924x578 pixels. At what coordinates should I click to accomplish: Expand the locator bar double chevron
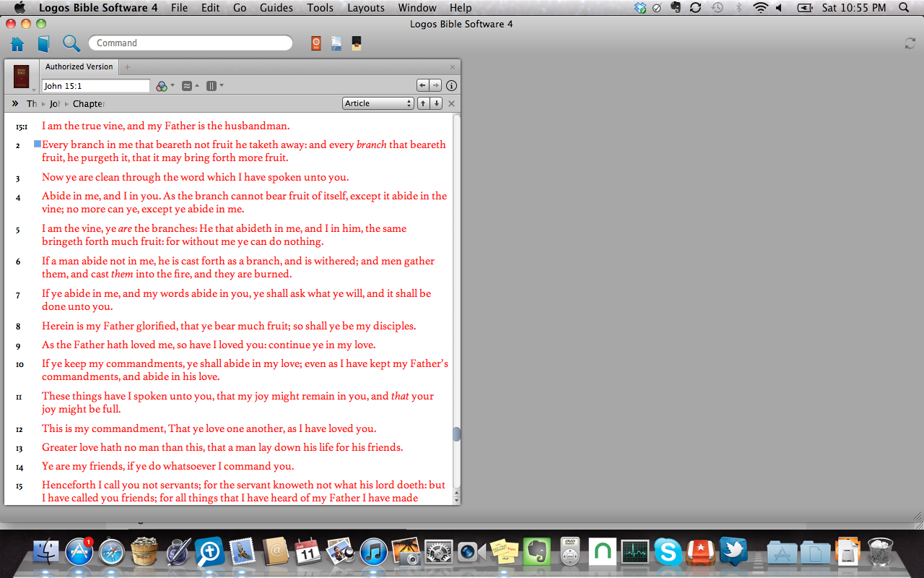coord(15,103)
